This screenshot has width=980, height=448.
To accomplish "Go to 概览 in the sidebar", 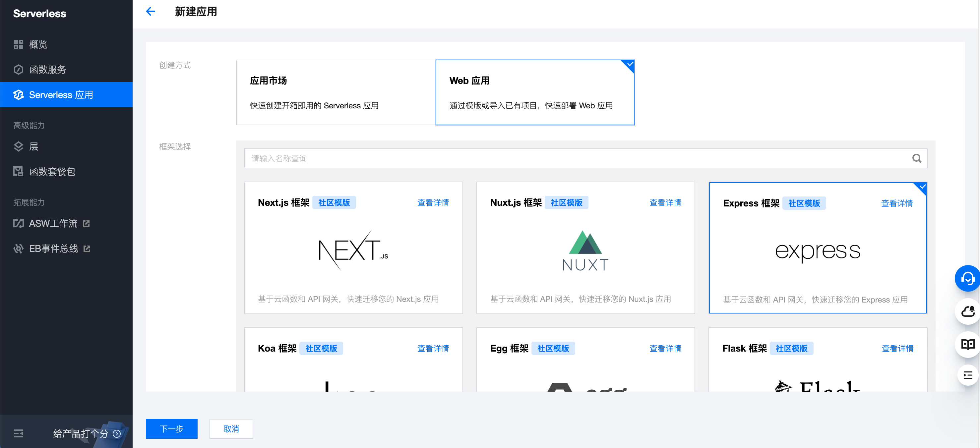I will tap(38, 44).
